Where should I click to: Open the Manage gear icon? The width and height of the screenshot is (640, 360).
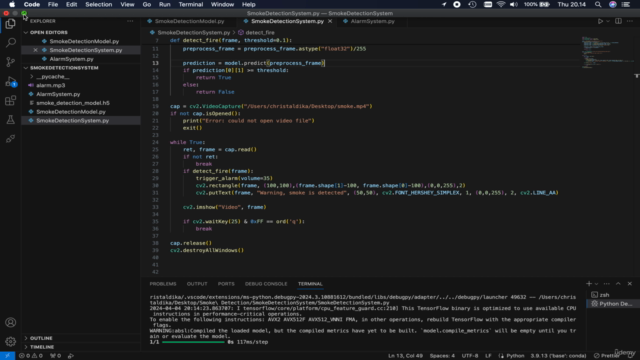(x=11, y=341)
